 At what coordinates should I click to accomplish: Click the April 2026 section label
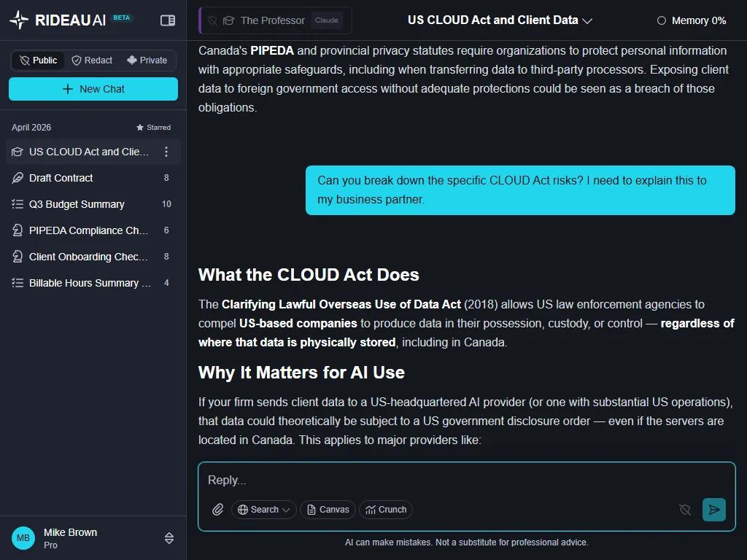(x=31, y=128)
